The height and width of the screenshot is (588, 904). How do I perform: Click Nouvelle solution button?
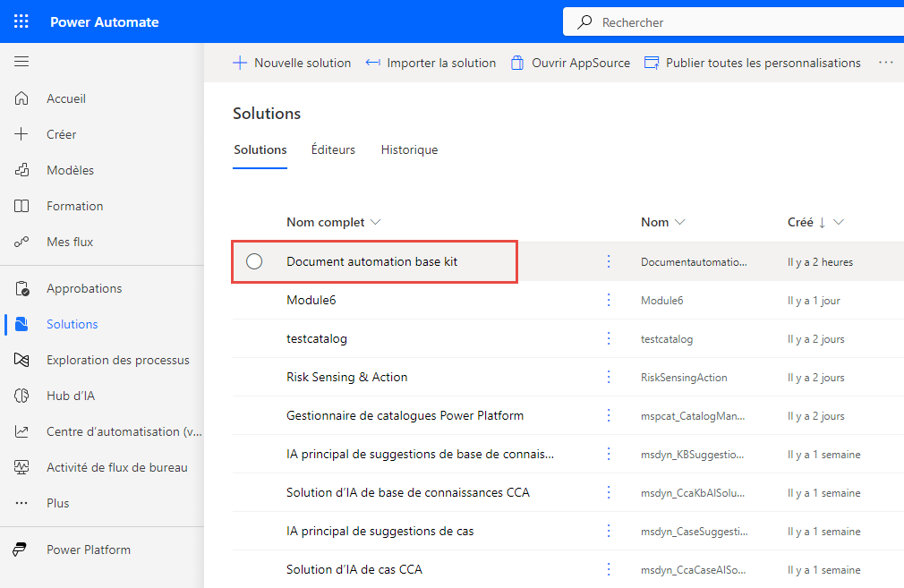point(292,63)
